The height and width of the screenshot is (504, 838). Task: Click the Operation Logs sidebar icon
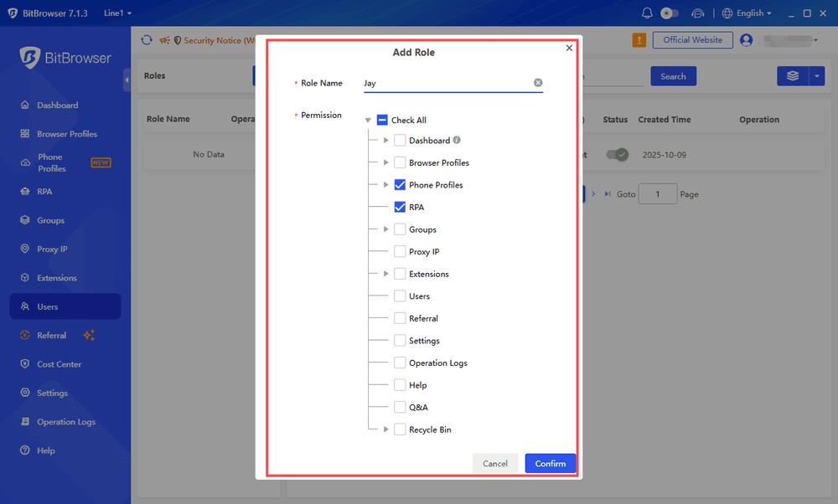24,421
